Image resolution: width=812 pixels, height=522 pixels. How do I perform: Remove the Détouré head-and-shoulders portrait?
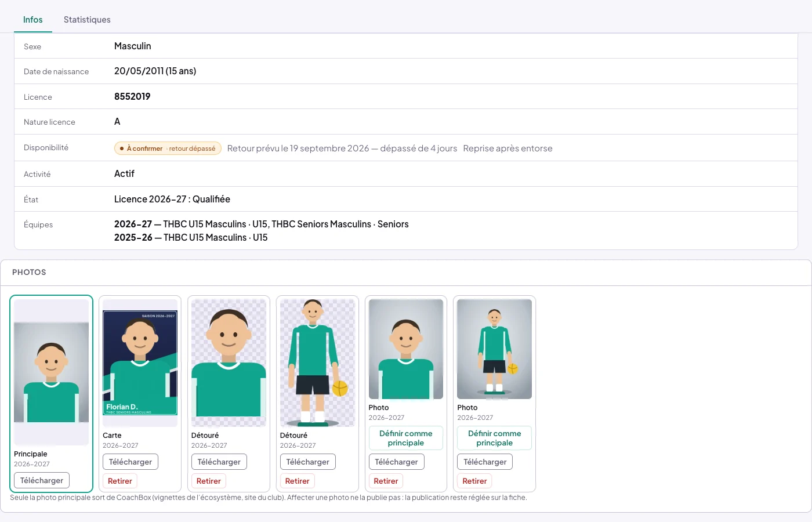[209, 481]
